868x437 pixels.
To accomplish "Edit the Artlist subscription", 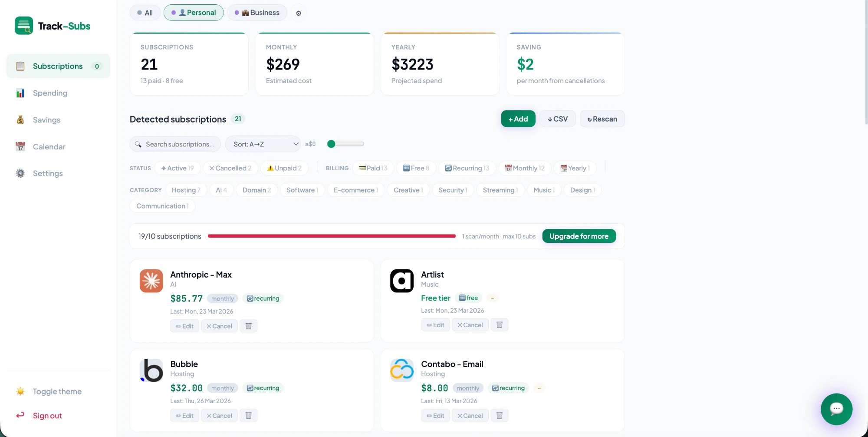I will click(436, 324).
